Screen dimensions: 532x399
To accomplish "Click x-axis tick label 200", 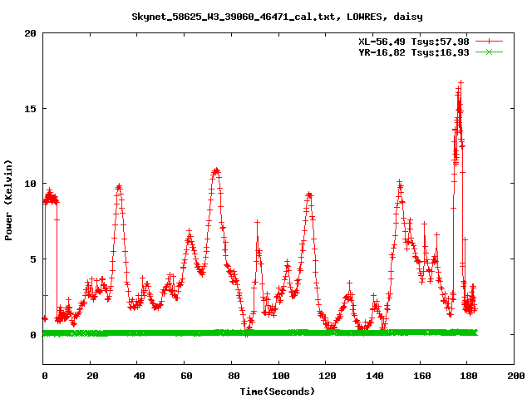I will [516, 376].
